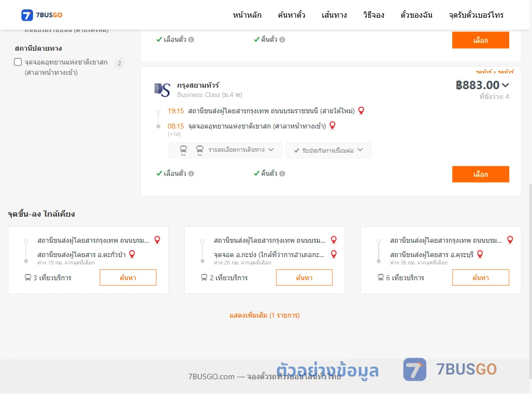Click map pin beside จุดจอด อ.กะปง
This screenshot has height=394, width=532.
click(x=334, y=254)
